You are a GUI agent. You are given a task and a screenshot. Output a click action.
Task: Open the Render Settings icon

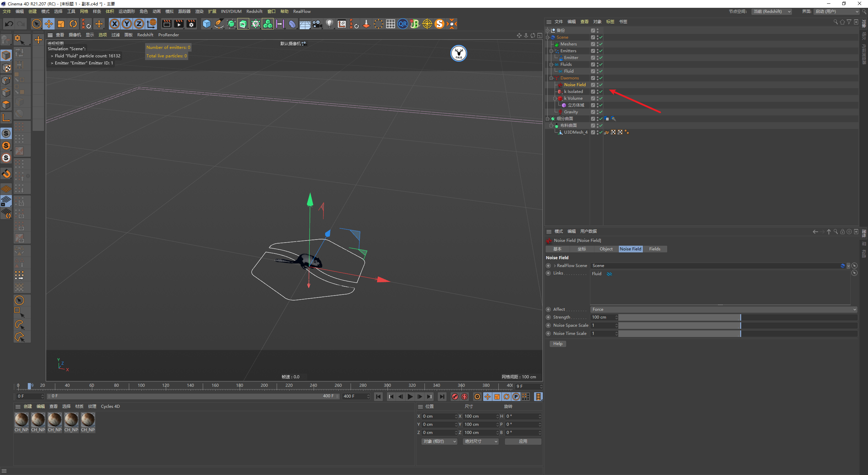191,24
